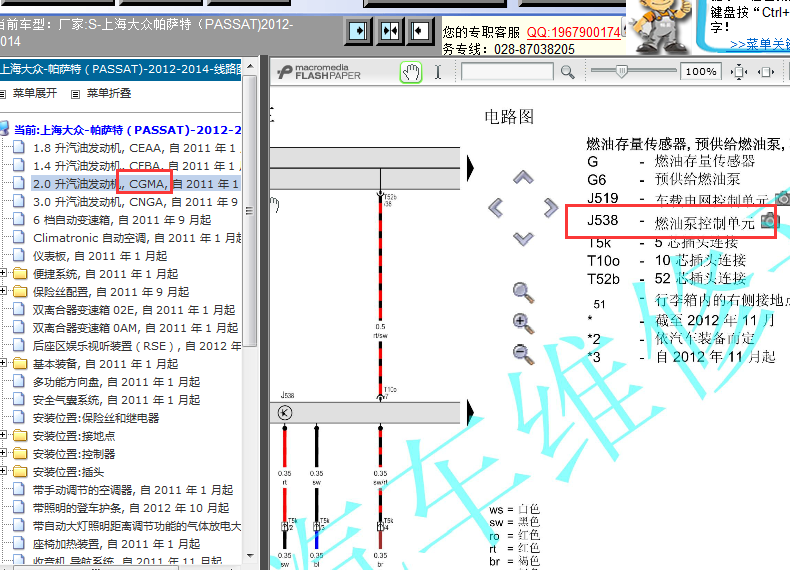Click the K symbol circle on J538 bar
The height and width of the screenshot is (570, 790).
point(285,413)
